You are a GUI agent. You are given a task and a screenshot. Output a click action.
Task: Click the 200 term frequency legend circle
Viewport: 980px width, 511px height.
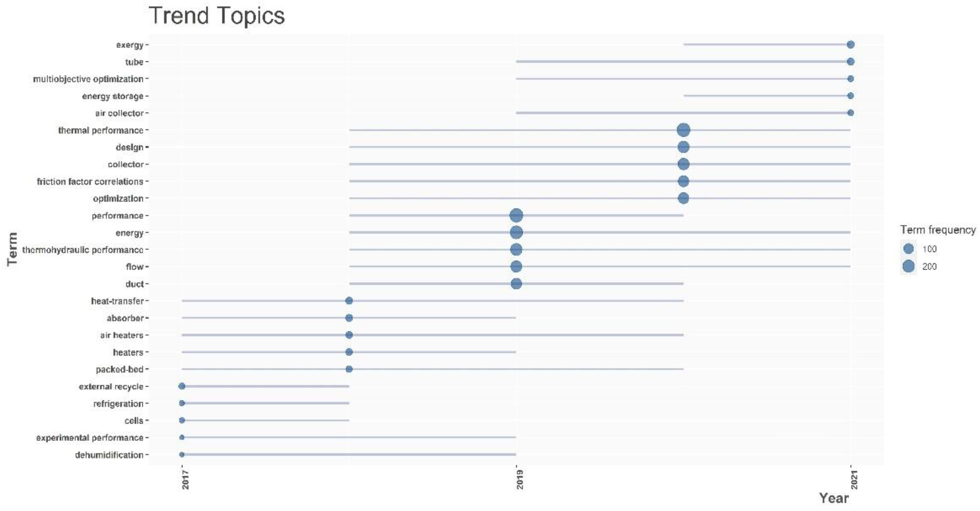(x=909, y=266)
